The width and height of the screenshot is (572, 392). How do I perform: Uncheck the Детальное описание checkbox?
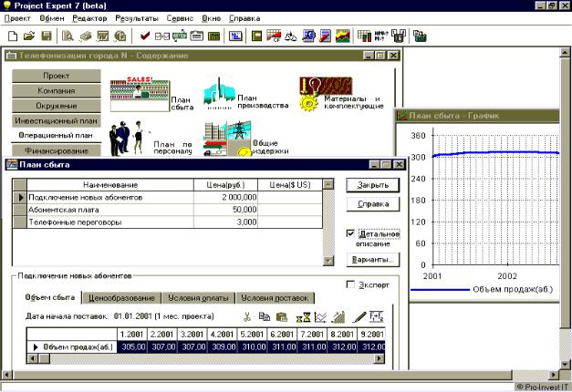pos(350,233)
